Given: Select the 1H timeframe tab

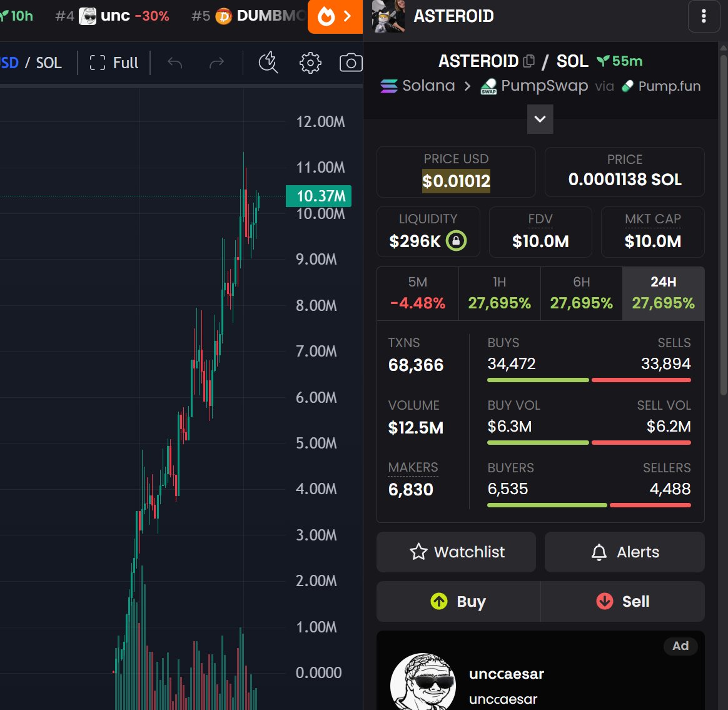Looking at the screenshot, I should pos(499,293).
